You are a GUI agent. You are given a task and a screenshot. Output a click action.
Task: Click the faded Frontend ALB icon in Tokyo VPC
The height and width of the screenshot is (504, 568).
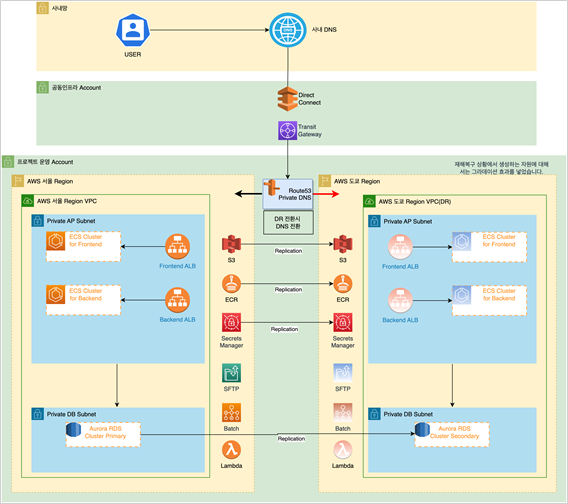(400, 247)
